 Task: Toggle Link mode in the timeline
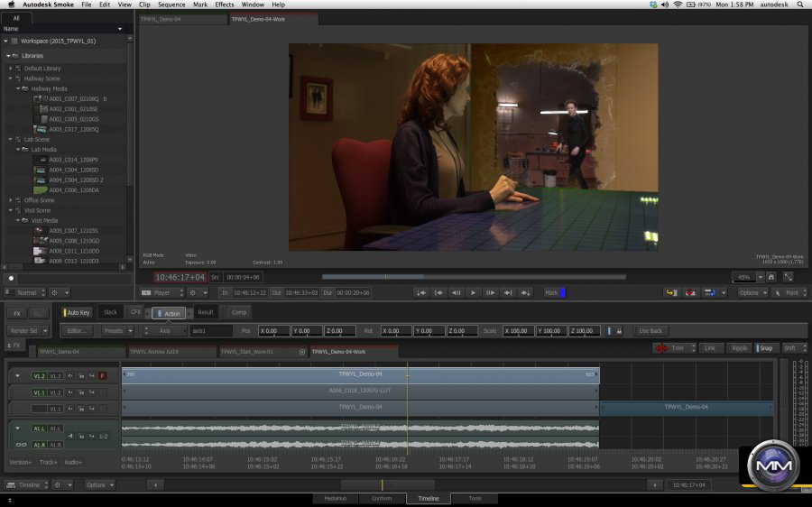(710, 348)
